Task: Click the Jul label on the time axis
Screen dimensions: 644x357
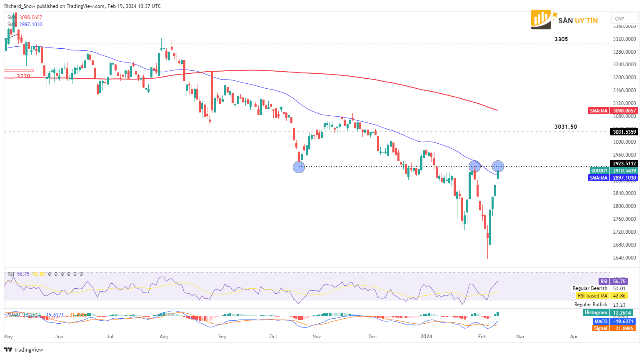Action: [110, 337]
